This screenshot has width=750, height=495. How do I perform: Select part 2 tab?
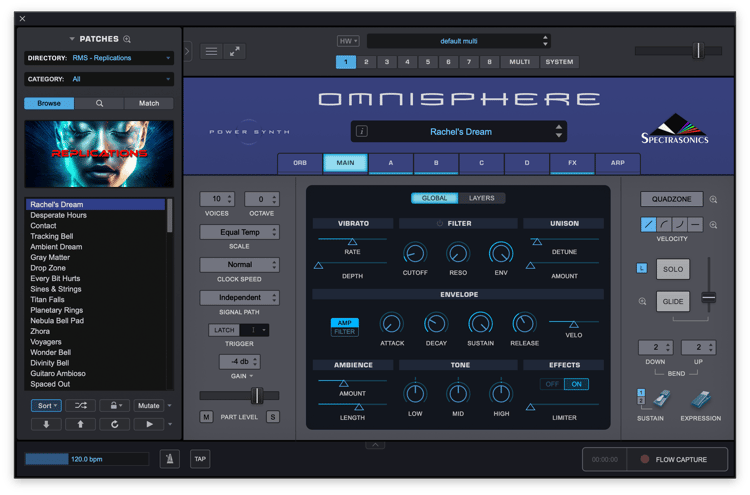coord(366,62)
